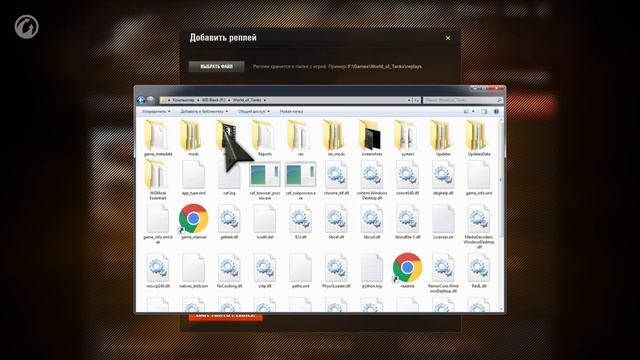640x360 pixels.
Task: Click the address bar refresh button
Action: 416,100
